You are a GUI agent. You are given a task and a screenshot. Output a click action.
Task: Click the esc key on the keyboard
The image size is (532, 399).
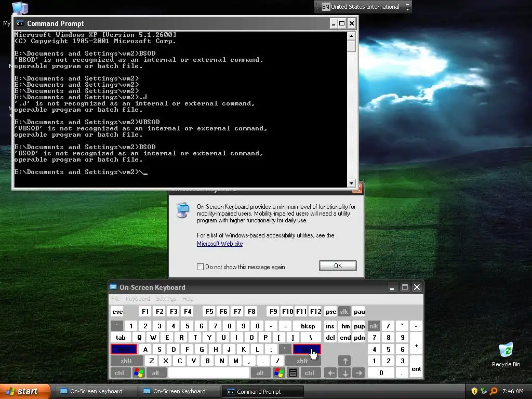point(117,312)
